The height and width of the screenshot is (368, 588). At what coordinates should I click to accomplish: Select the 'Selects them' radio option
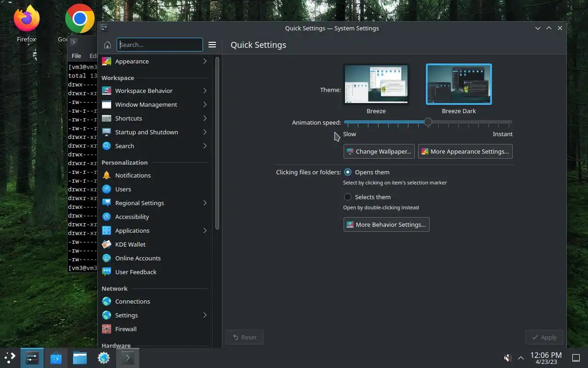click(348, 197)
